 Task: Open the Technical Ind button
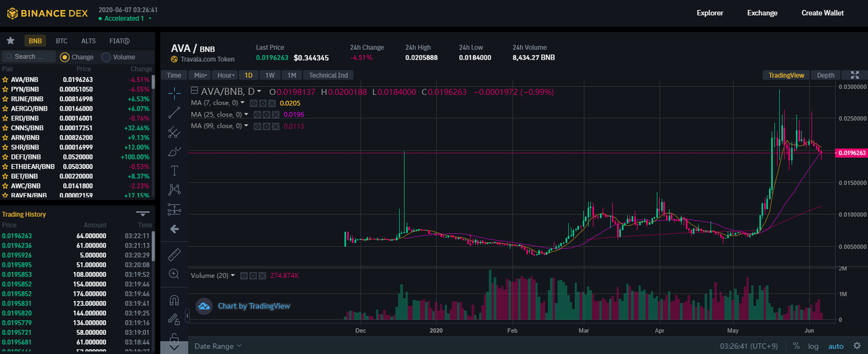pyautogui.click(x=329, y=75)
